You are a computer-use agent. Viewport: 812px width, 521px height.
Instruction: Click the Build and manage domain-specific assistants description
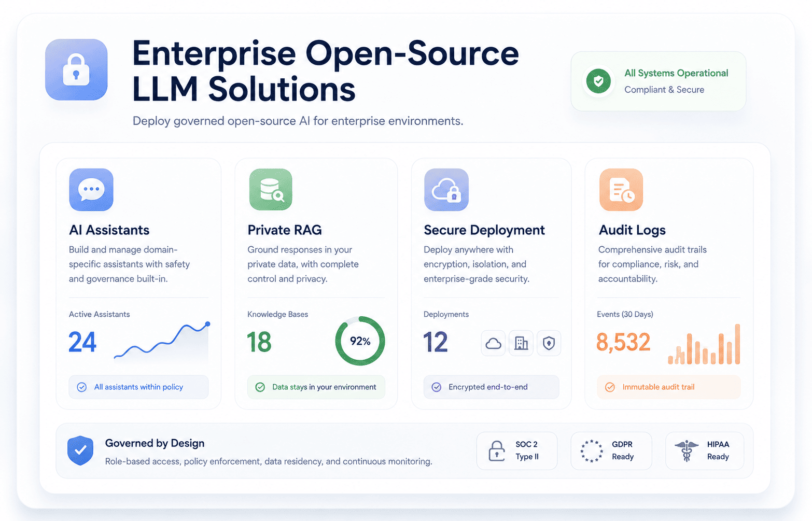pos(129,264)
